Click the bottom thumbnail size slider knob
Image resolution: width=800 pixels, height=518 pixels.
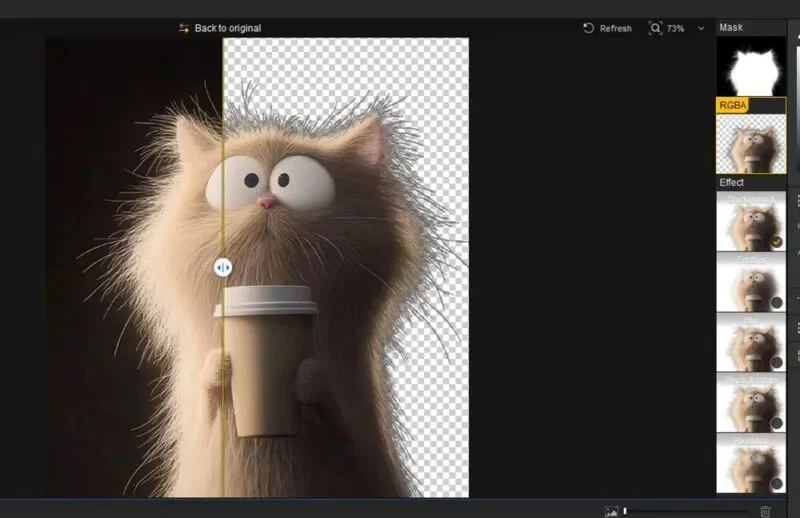[x=625, y=511]
